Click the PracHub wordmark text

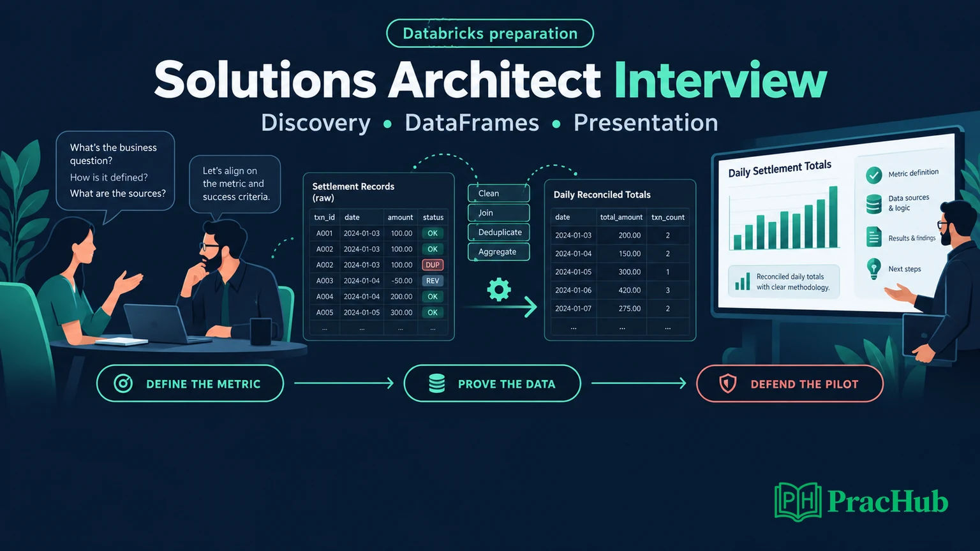tap(887, 501)
